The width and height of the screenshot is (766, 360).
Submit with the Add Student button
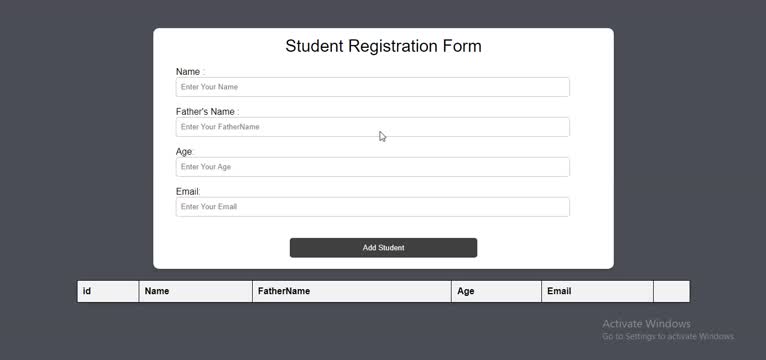tap(383, 248)
